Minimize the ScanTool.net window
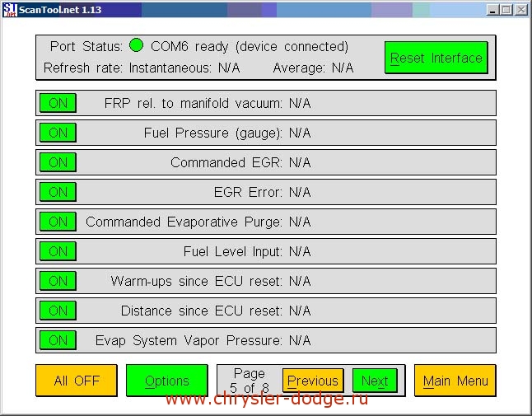 click(x=492, y=10)
